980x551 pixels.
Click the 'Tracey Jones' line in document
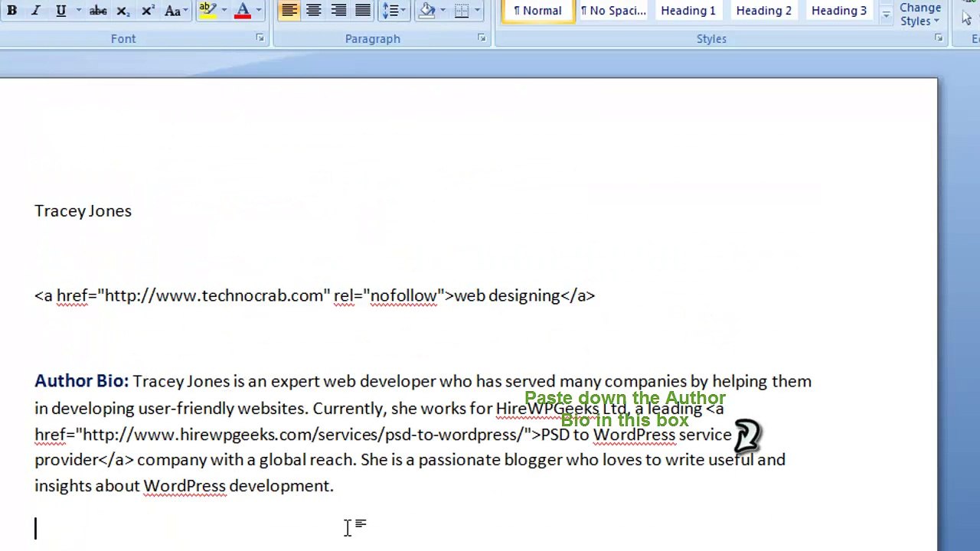click(83, 211)
